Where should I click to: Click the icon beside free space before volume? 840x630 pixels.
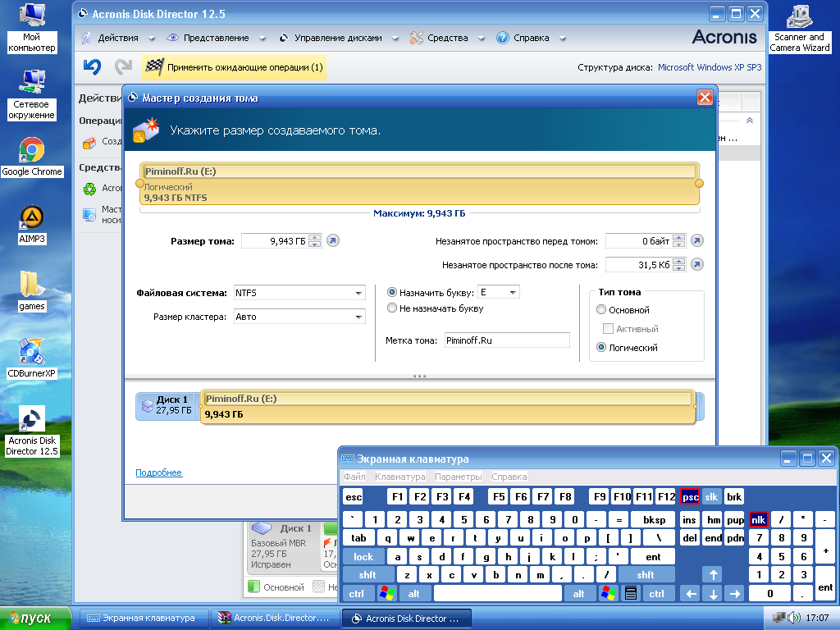(x=696, y=241)
